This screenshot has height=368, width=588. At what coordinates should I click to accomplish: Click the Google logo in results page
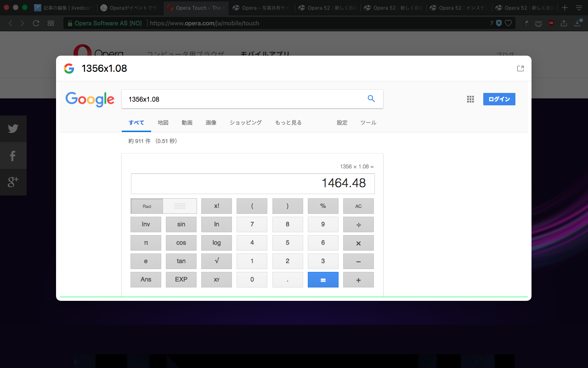point(90,99)
